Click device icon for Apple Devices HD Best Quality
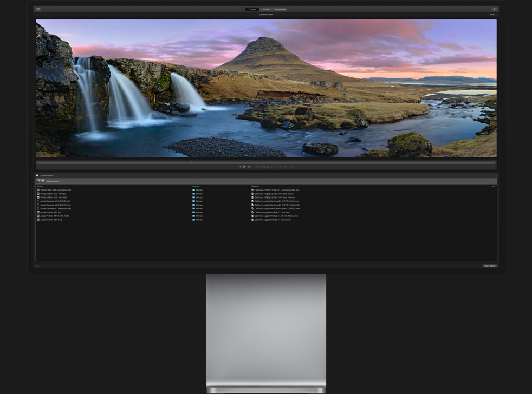 (38, 208)
